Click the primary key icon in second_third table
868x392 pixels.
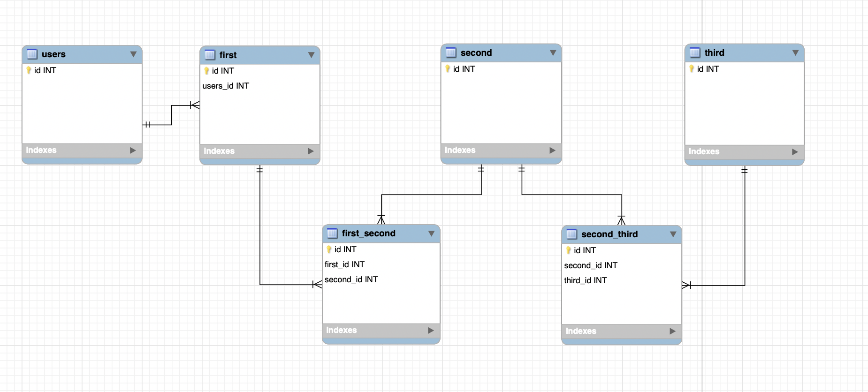[x=568, y=250]
